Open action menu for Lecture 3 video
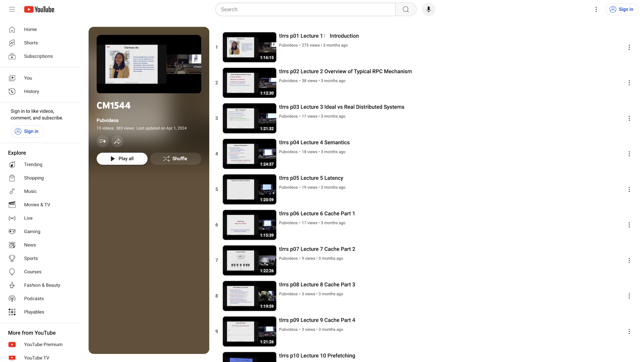The width and height of the screenshot is (644, 362). [629, 118]
